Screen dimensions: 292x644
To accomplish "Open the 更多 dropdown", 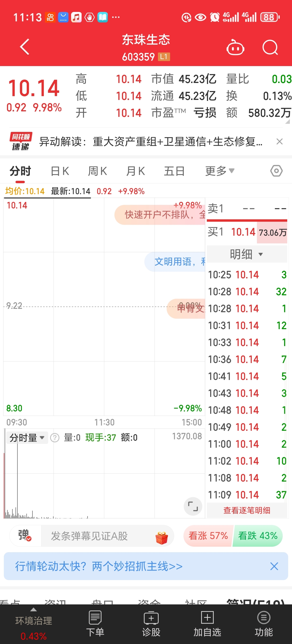I will click(220, 171).
